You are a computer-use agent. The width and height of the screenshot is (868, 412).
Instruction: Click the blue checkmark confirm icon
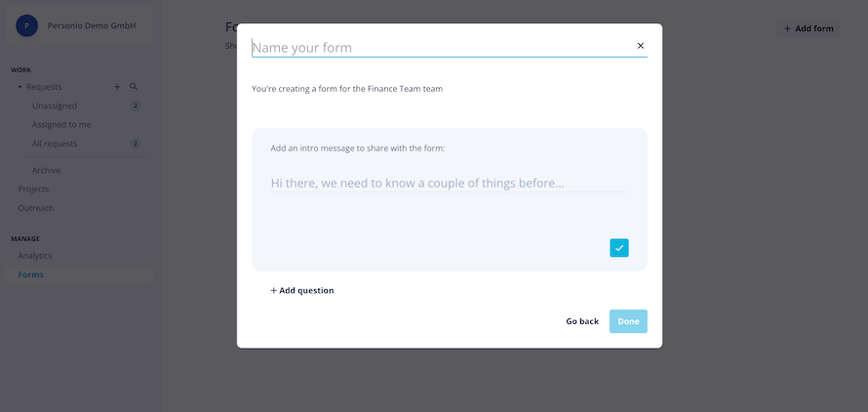point(619,248)
